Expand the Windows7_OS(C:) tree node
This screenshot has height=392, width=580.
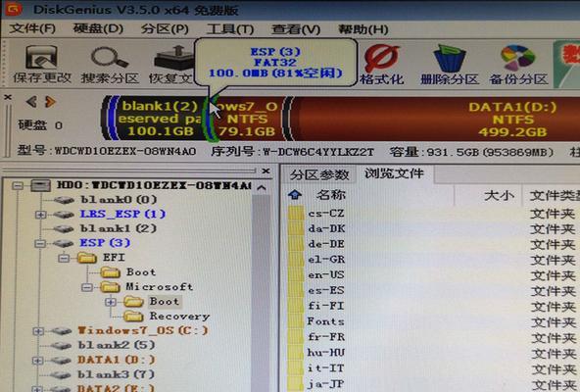[x=38, y=331]
